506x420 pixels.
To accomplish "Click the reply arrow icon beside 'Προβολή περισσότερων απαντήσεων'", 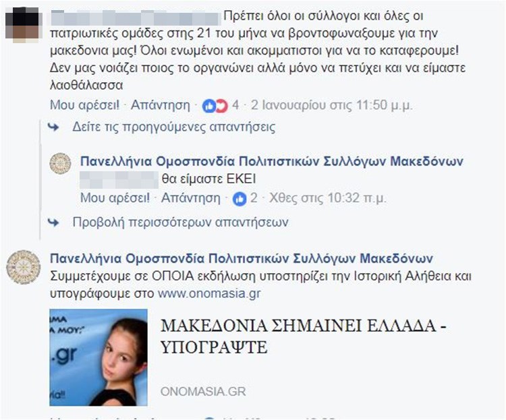I will coord(53,222).
